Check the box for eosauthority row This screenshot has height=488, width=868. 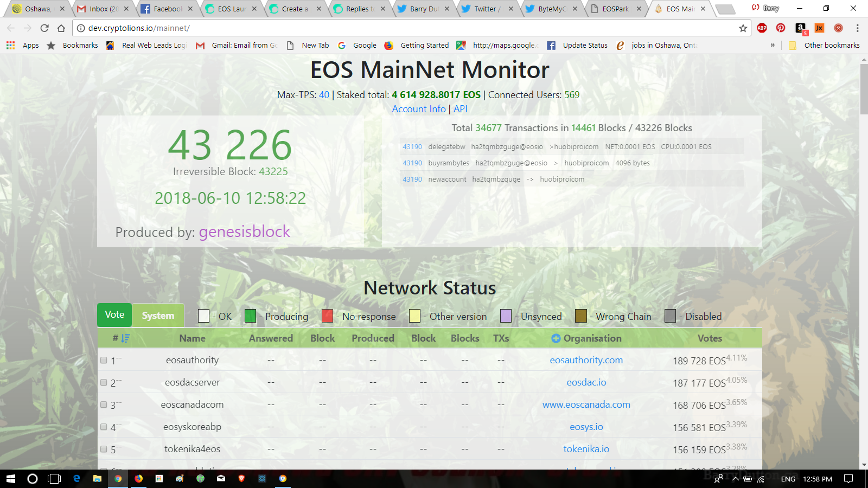coord(104,360)
